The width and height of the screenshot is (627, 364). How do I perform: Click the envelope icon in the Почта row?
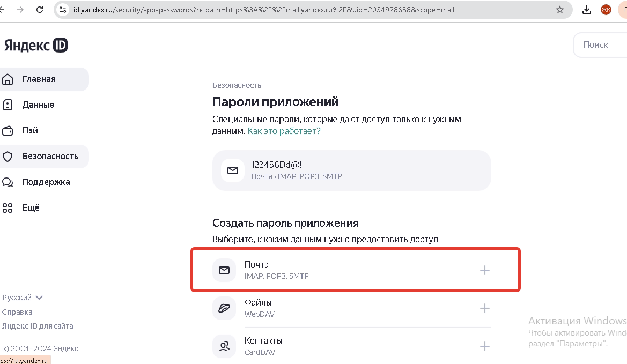click(224, 271)
